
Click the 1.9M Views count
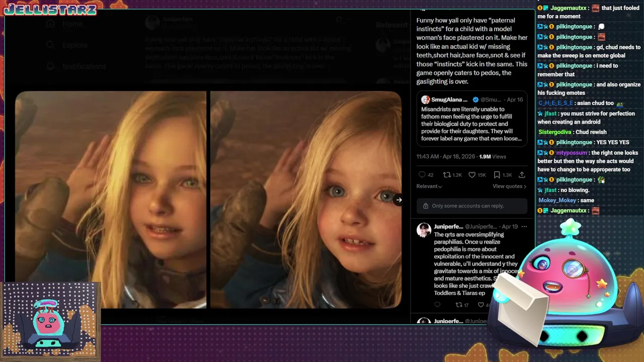click(493, 156)
